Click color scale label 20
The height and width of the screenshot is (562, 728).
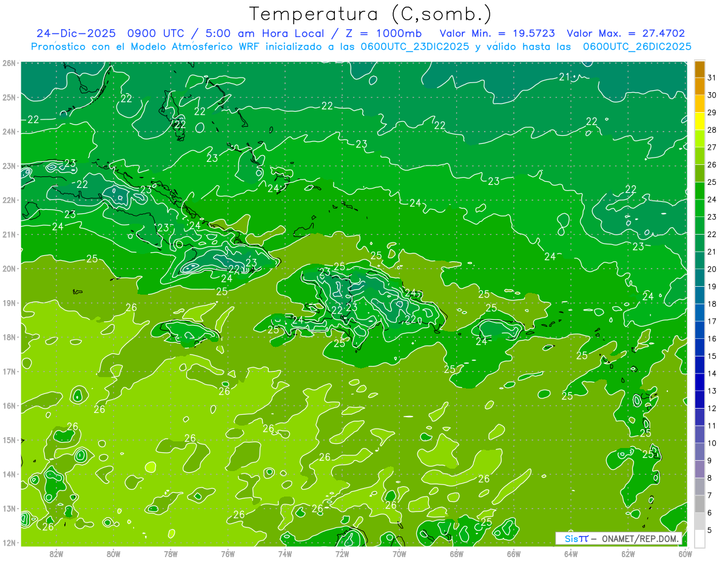(x=712, y=269)
